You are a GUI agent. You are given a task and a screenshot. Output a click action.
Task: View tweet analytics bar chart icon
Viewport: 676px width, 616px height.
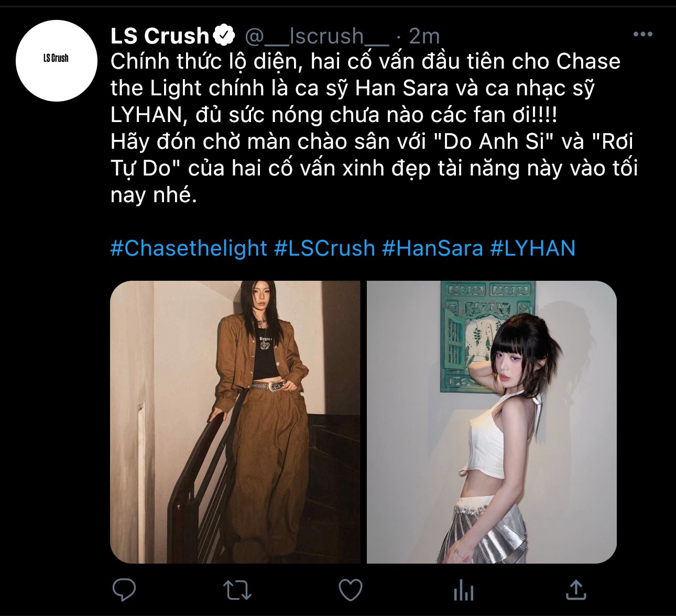(464, 590)
